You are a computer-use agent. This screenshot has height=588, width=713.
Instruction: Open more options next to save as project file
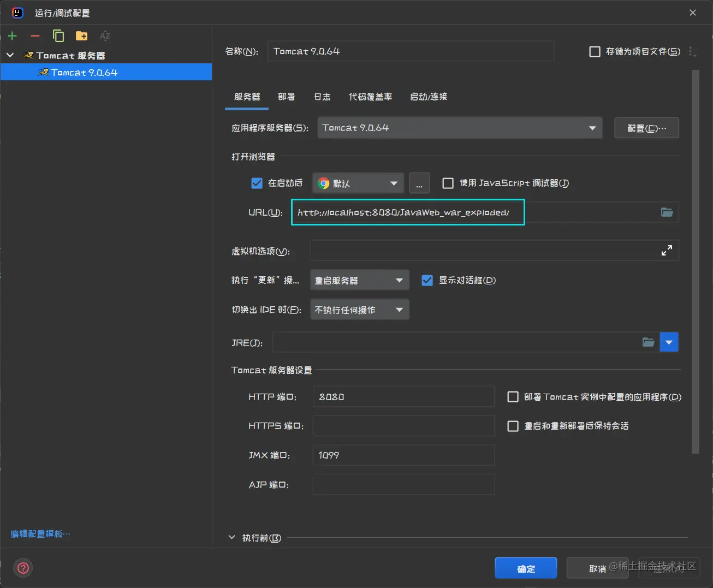692,51
